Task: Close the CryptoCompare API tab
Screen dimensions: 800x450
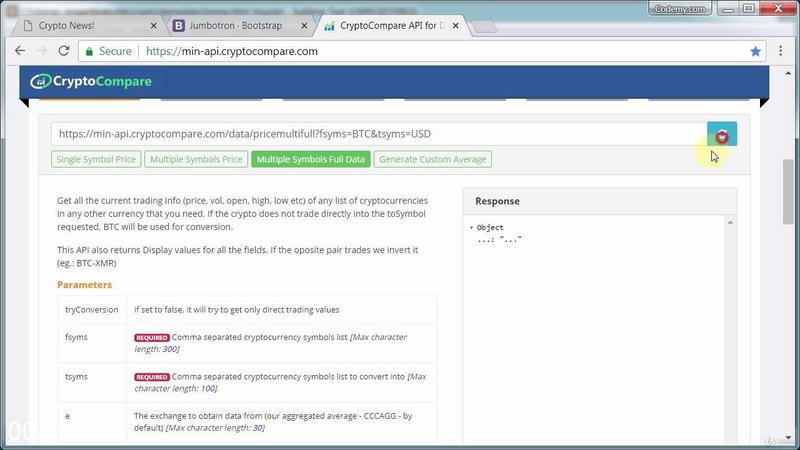Action: tap(455, 26)
